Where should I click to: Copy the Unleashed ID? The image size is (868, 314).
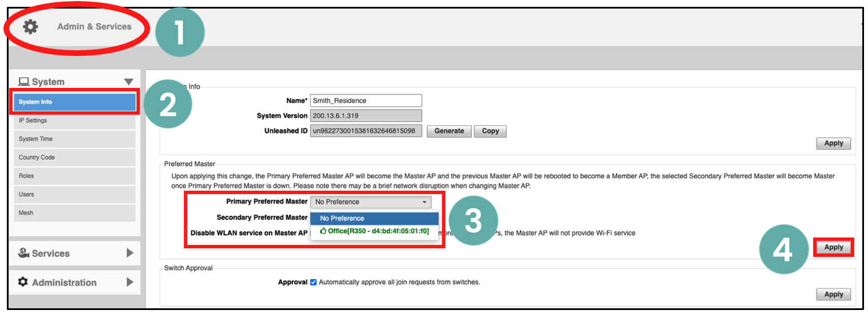490,131
